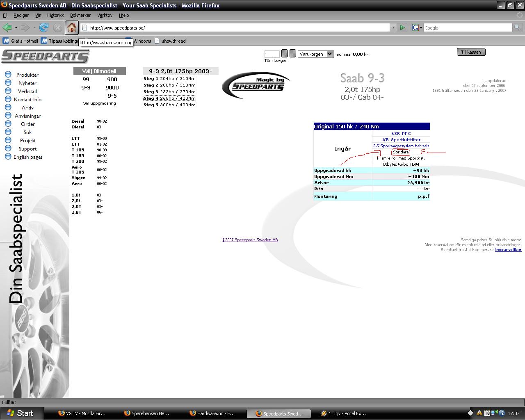525x420 pixels.
Task: Click in the Google search box
Action: pyautogui.click(x=468, y=28)
